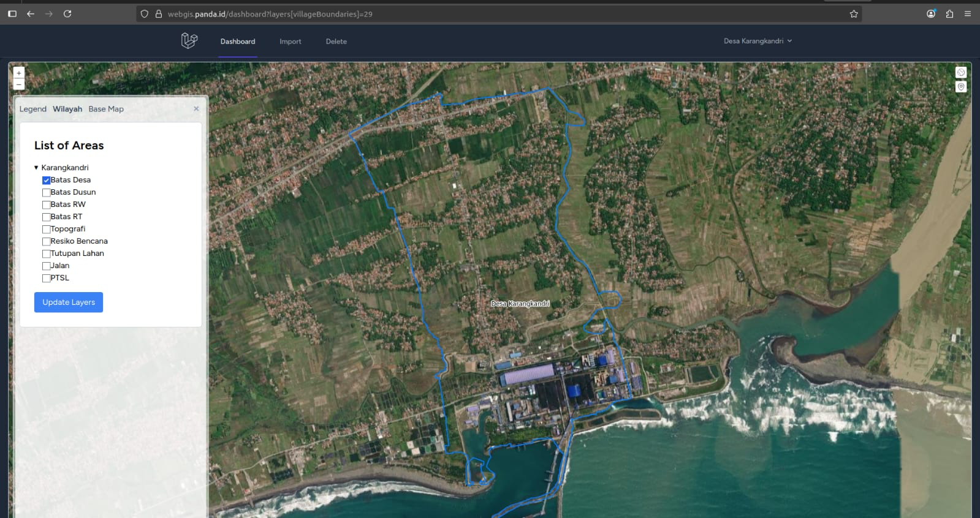Switch to the Legend tab

click(x=33, y=109)
